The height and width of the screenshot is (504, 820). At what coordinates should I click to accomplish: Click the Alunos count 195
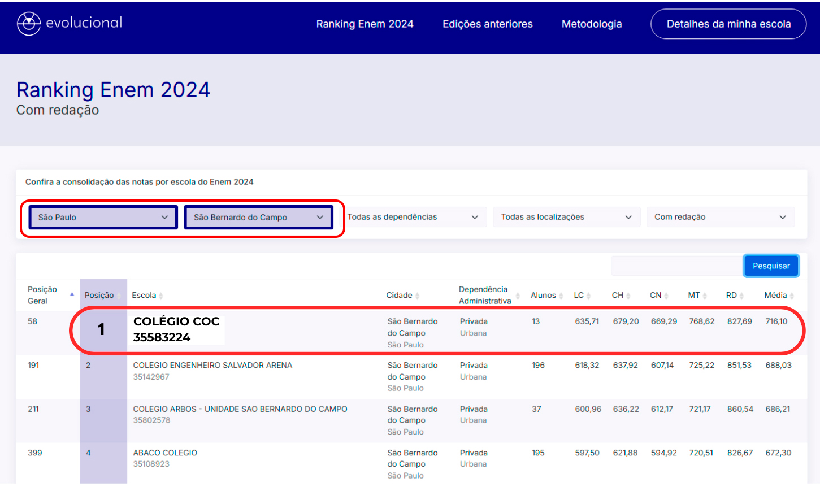point(538,453)
